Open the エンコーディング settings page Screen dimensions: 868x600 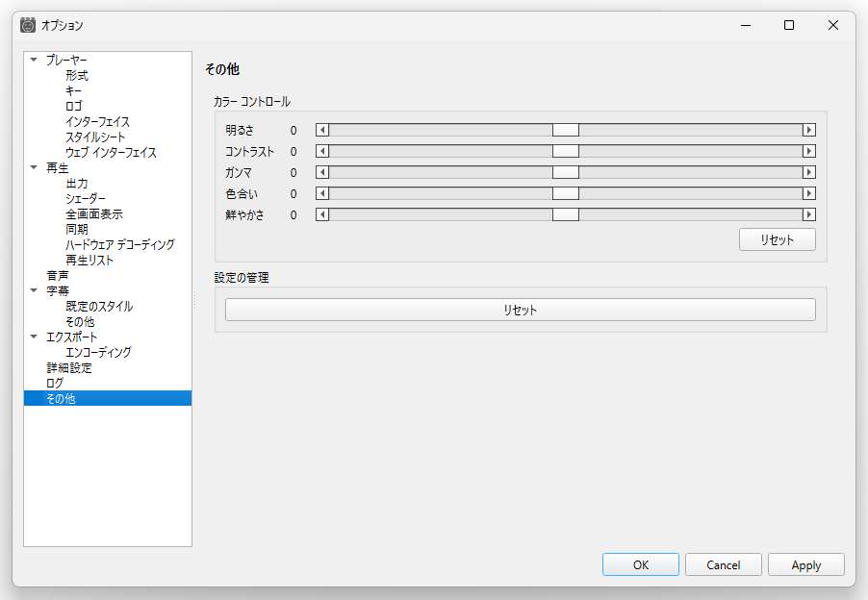(x=98, y=352)
